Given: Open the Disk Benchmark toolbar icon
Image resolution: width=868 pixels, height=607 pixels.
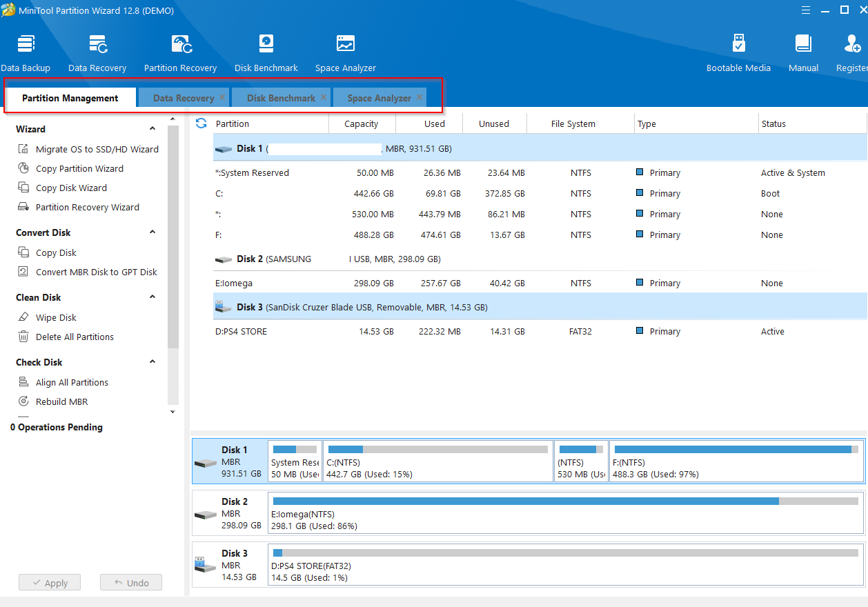Looking at the screenshot, I should (x=266, y=52).
